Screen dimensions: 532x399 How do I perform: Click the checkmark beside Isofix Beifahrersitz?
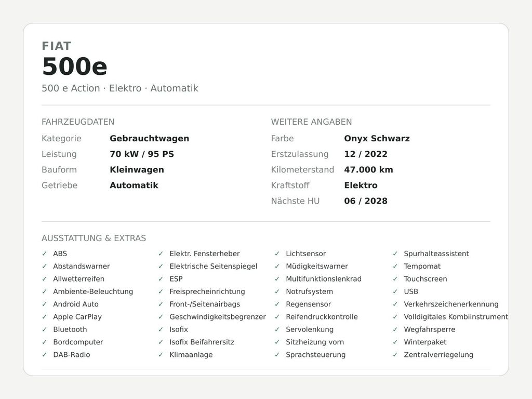pyautogui.click(x=161, y=342)
